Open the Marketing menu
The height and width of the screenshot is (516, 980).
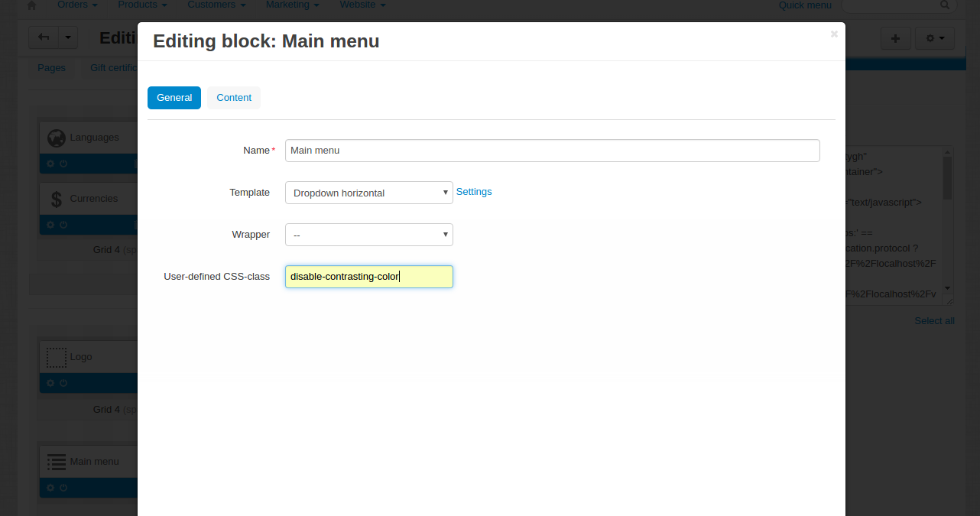click(292, 5)
